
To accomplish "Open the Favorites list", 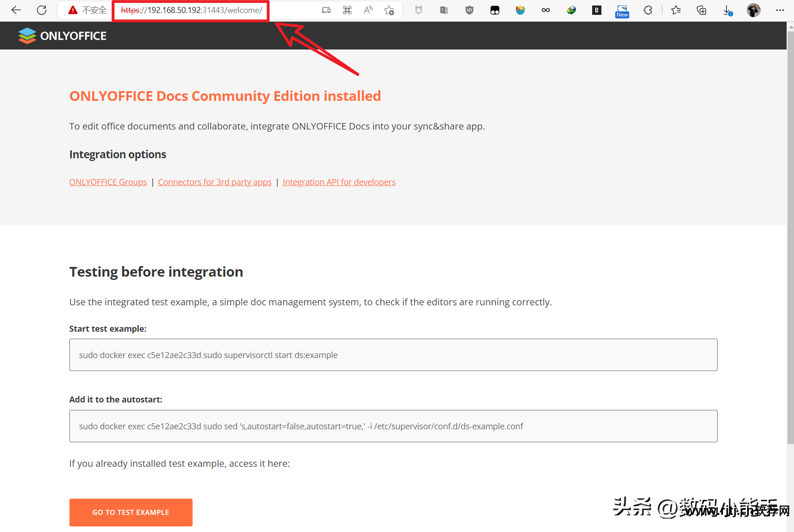I will click(x=676, y=10).
